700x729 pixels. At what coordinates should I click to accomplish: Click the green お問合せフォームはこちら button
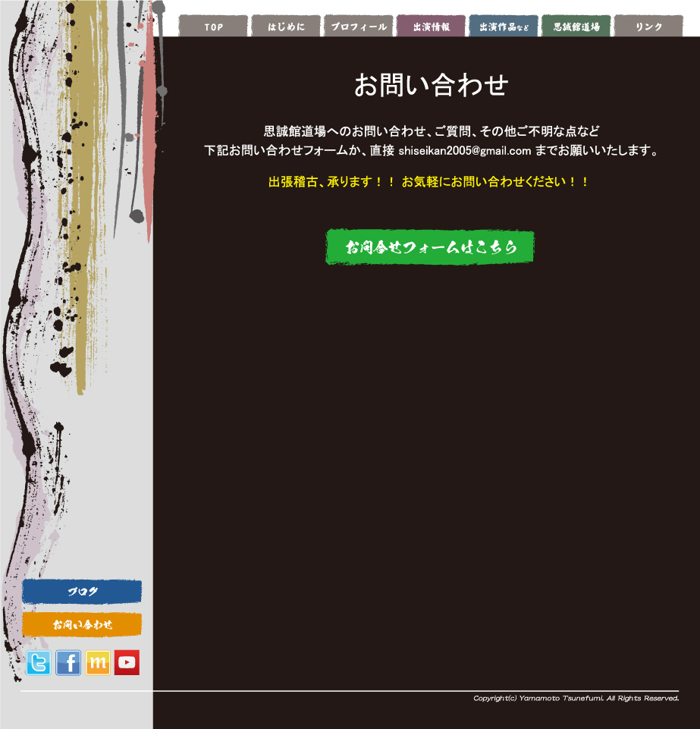click(x=430, y=247)
